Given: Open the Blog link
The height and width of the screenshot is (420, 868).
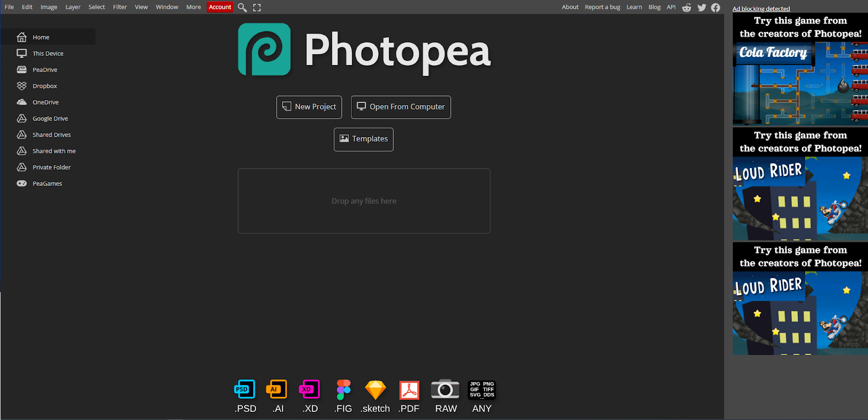Looking at the screenshot, I should [x=654, y=7].
